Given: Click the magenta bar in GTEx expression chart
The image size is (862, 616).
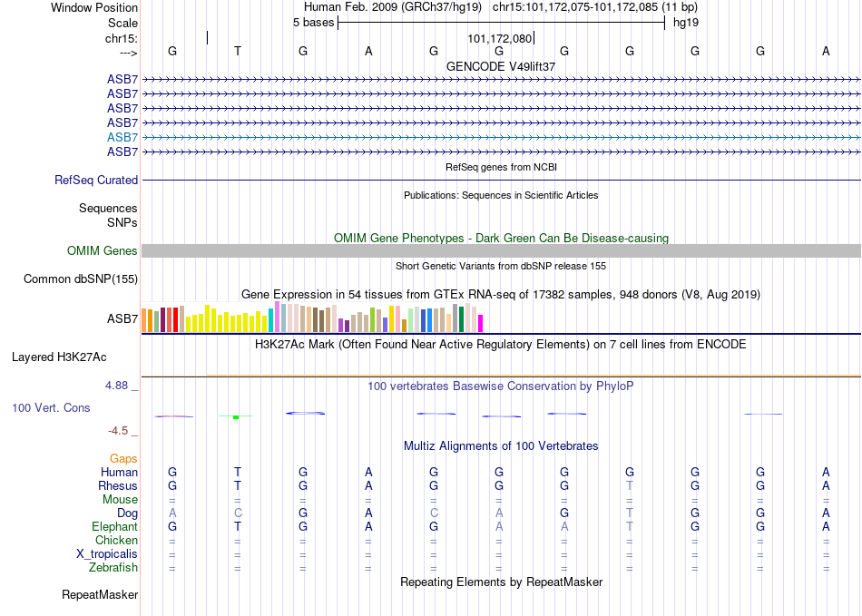Looking at the screenshot, I should pyautogui.click(x=480, y=323).
